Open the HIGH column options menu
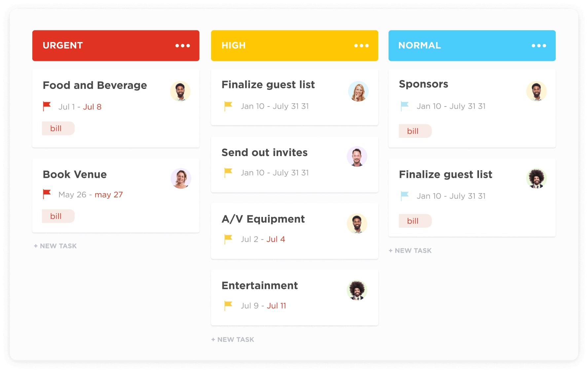The width and height of the screenshot is (588, 371). click(x=361, y=46)
